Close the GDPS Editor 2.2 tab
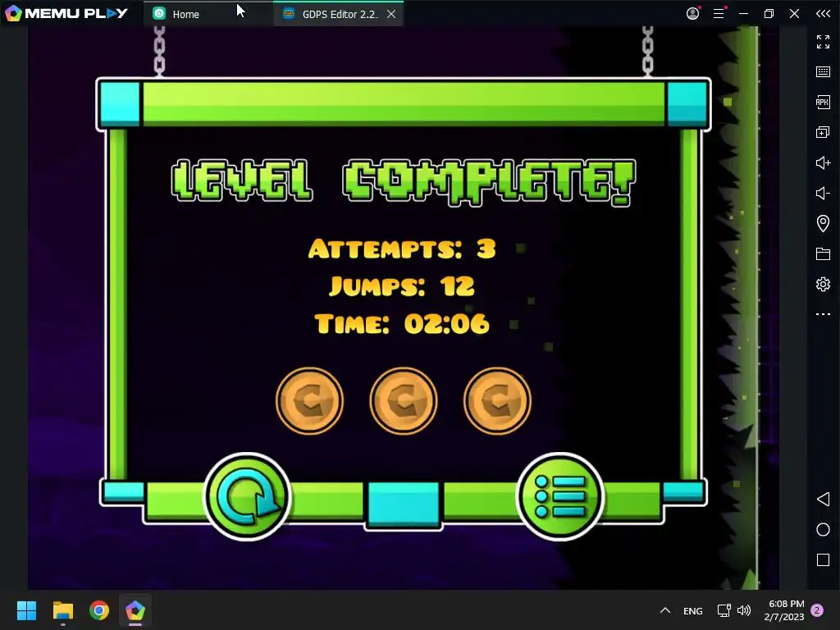840x630 pixels. coord(391,14)
